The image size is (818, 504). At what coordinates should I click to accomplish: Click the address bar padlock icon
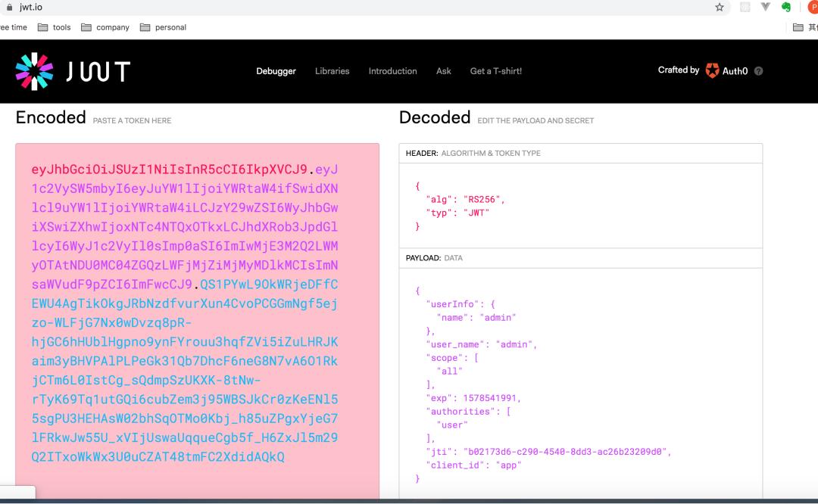pos(9,8)
